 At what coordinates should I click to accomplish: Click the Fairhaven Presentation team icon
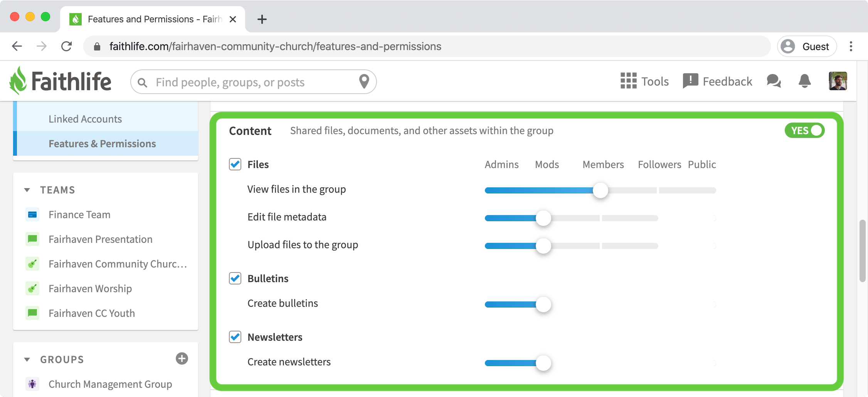click(32, 239)
